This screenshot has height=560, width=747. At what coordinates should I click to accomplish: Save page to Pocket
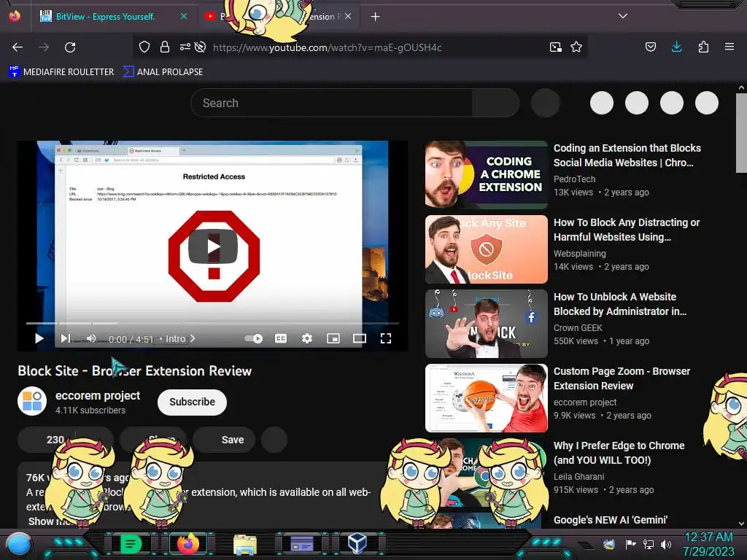pyautogui.click(x=650, y=47)
